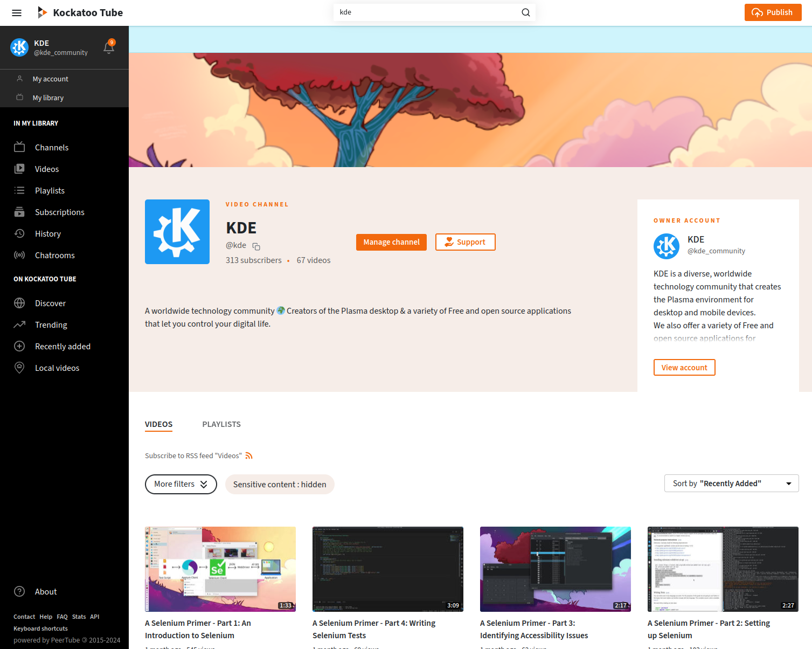Click the Help footer link
This screenshot has width=812, height=649.
coord(46,617)
